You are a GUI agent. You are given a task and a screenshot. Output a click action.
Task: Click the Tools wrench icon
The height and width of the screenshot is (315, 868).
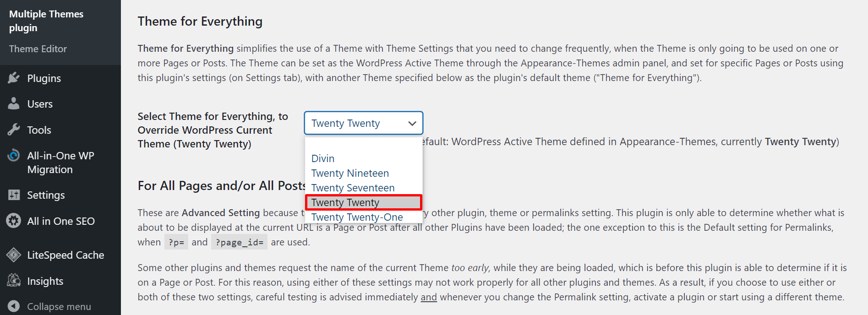tap(14, 130)
